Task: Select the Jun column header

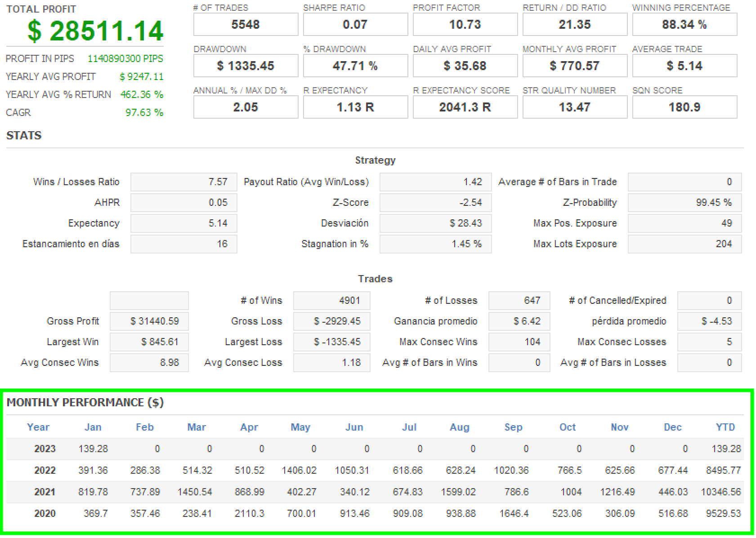Action: (354, 427)
